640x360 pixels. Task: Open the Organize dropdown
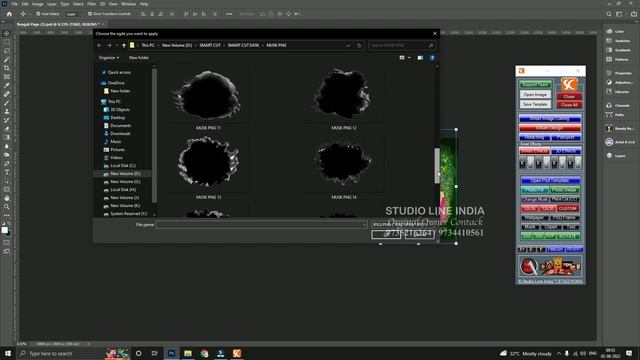(109, 58)
